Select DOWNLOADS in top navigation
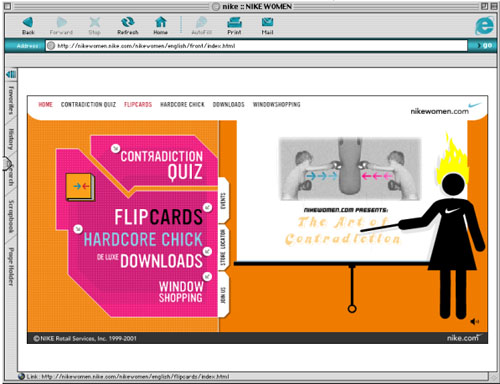This screenshot has width=500, height=384. coord(229,104)
